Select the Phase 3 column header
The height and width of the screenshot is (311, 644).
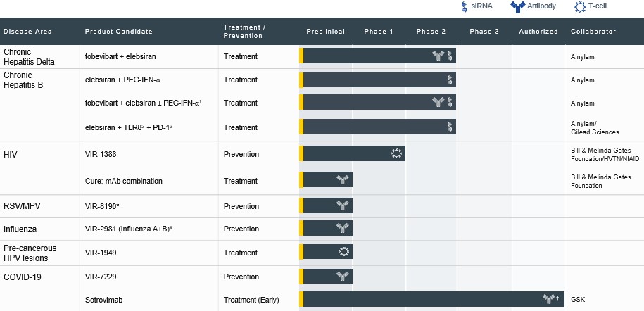pos(484,32)
